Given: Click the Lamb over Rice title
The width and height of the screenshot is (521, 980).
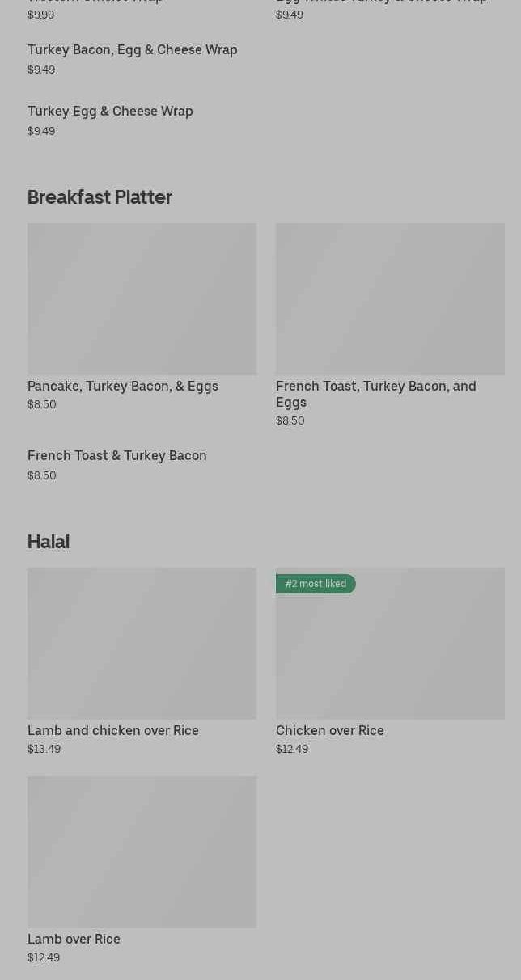Looking at the screenshot, I should (74, 939).
